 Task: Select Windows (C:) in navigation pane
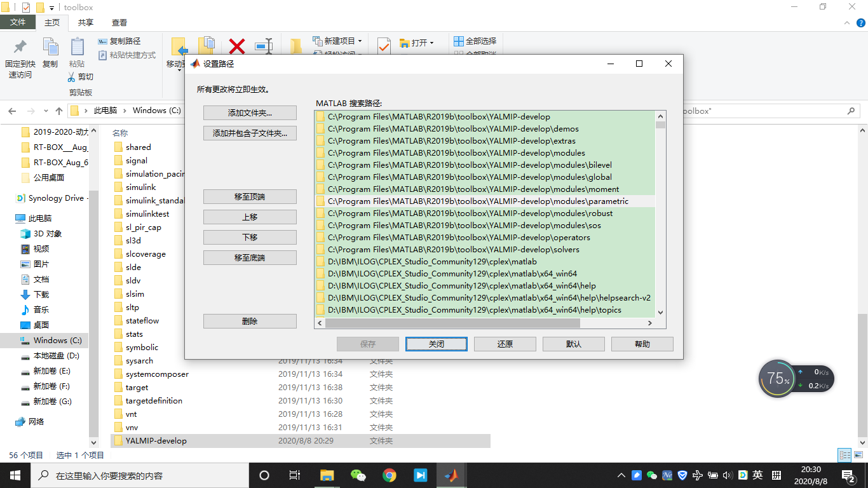point(50,341)
